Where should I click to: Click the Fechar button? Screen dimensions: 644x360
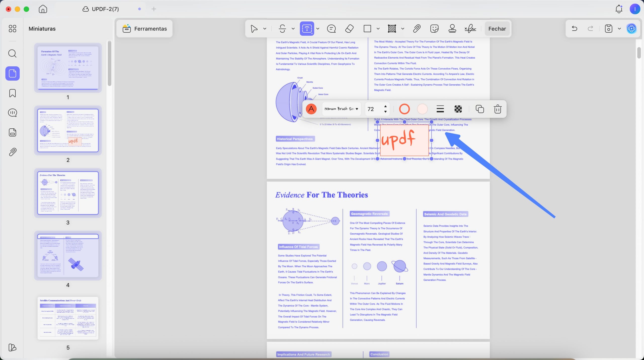coord(497,29)
